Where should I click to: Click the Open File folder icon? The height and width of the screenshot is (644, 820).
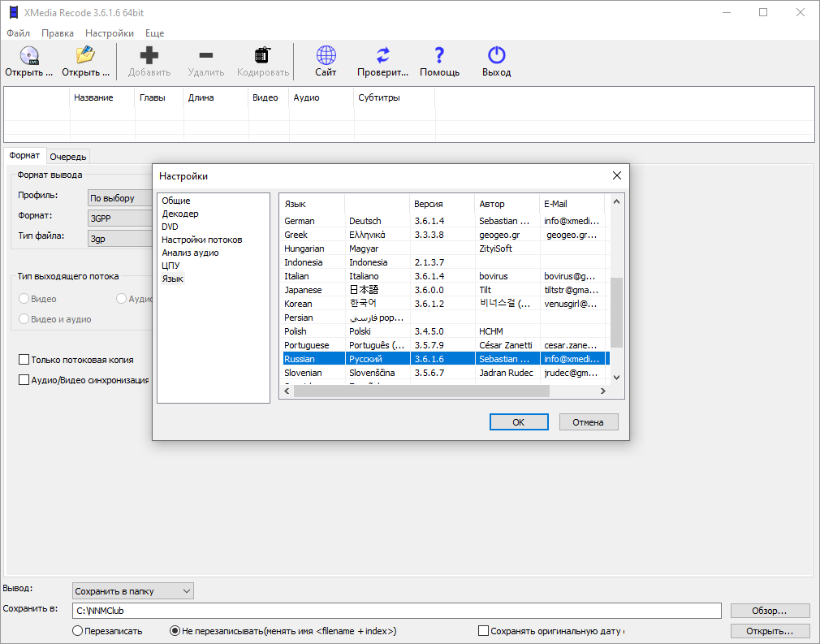85,55
